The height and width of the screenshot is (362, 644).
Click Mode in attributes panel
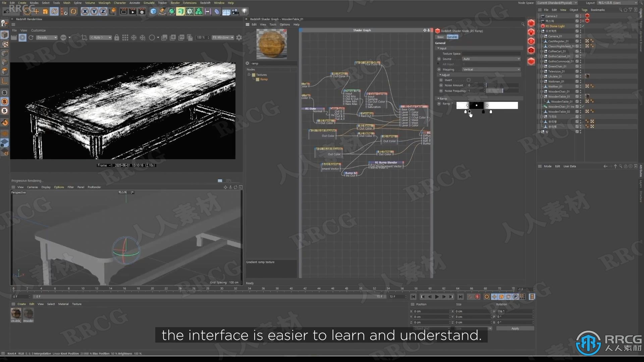pyautogui.click(x=547, y=166)
